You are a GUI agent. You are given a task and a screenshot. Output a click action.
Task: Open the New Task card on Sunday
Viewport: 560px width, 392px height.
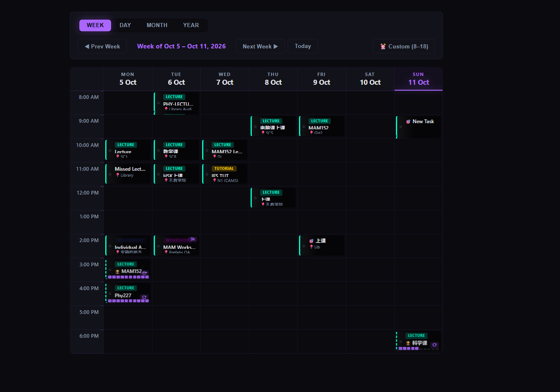(418, 126)
